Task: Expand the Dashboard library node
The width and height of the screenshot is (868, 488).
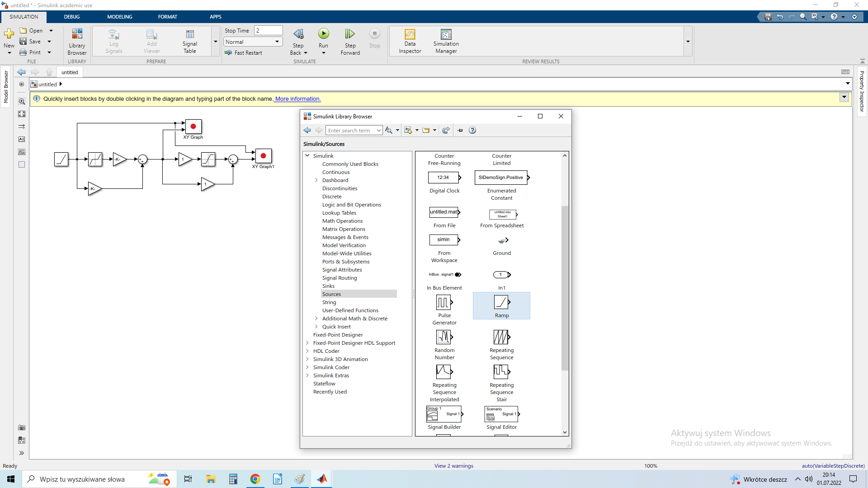Action: 316,180
